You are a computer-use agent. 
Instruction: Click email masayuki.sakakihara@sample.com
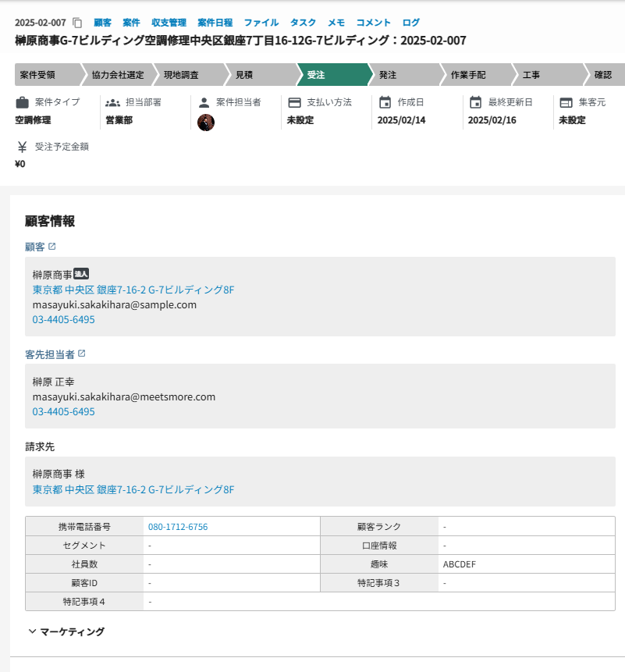click(115, 304)
